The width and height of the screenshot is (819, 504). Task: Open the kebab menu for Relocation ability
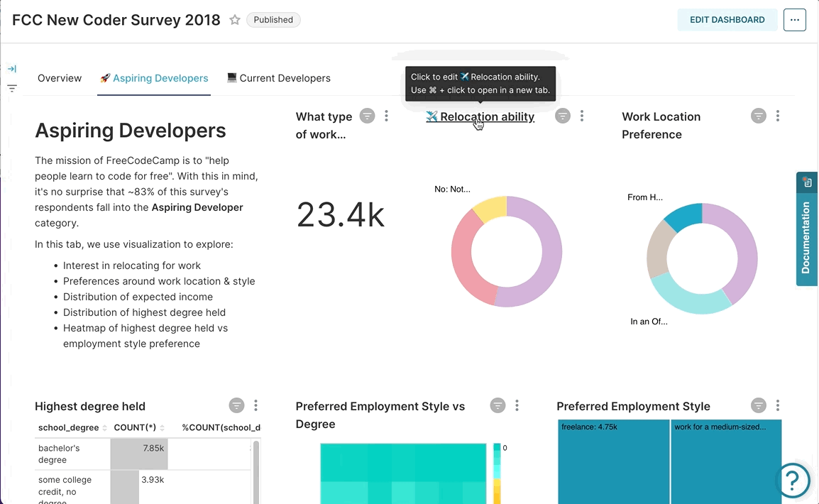click(582, 116)
